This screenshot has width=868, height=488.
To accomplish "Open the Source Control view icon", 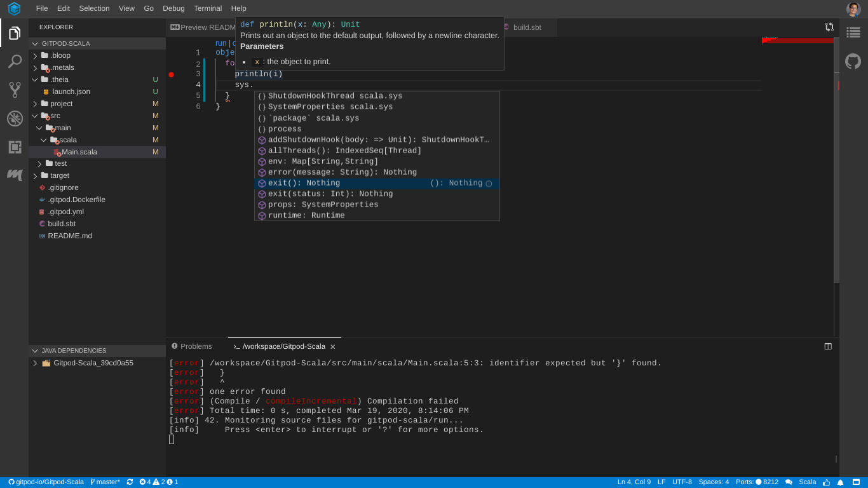I will (x=15, y=90).
